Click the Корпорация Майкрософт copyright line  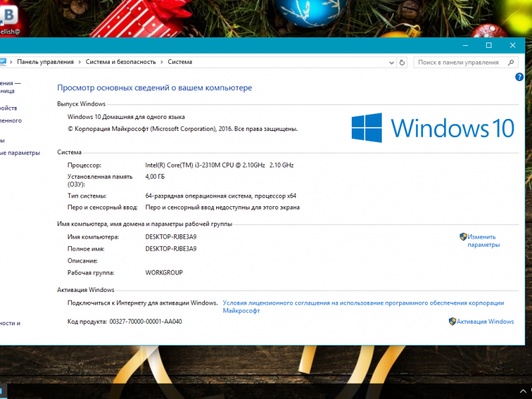click(x=182, y=129)
